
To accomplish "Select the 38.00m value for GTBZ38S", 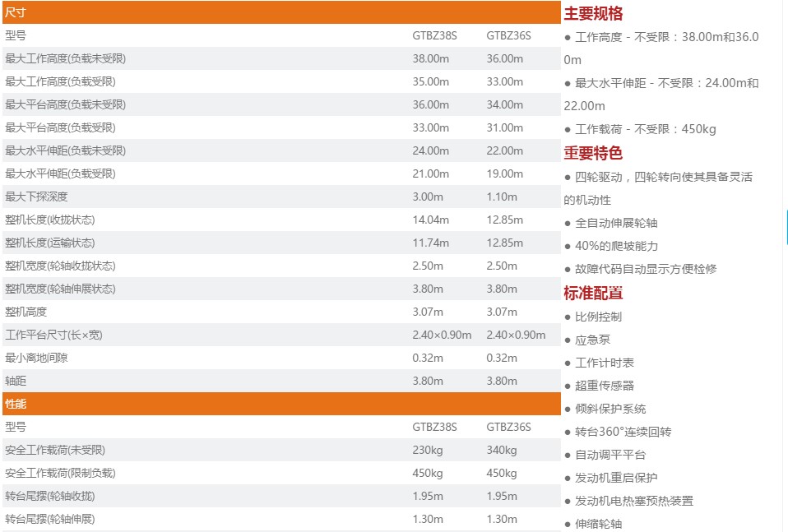I will point(430,58).
